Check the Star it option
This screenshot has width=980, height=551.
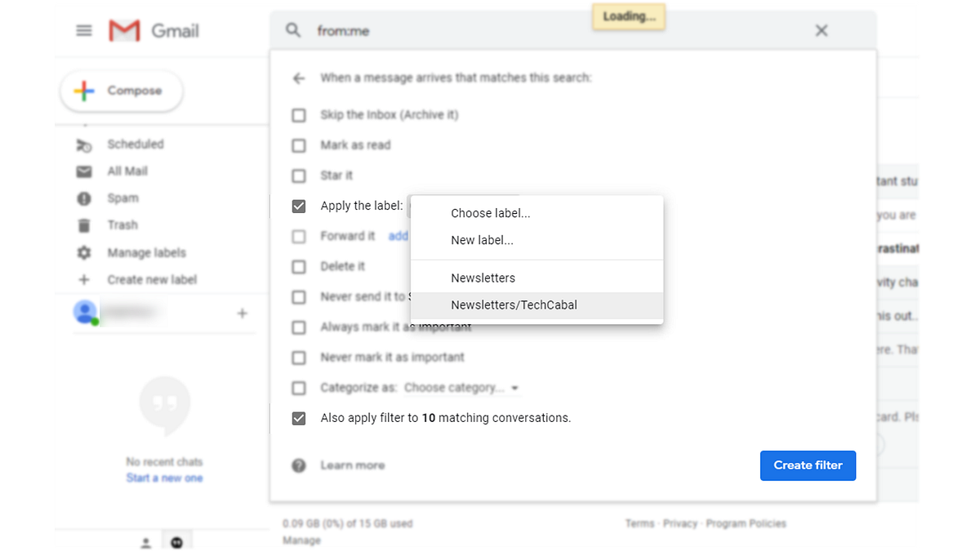[x=298, y=176]
